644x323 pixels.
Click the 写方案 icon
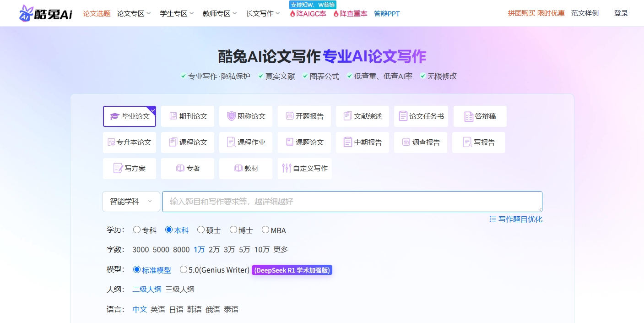click(118, 168)
